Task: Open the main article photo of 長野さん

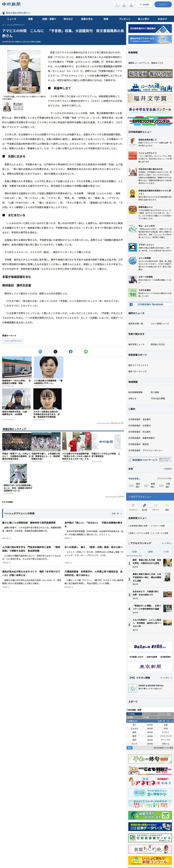Action: [x=24, y=72]
